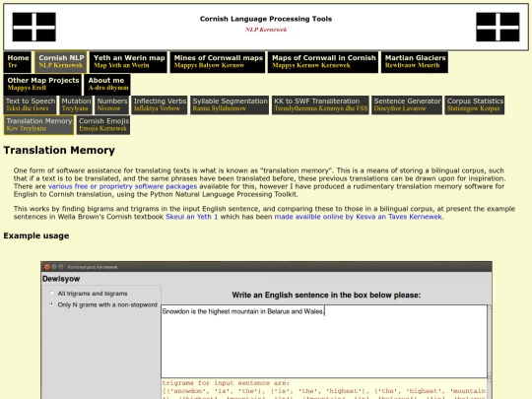Screen dimensions: 532x399
Task: Select the Syllable Segmentation tool
Action: point(230,104)
